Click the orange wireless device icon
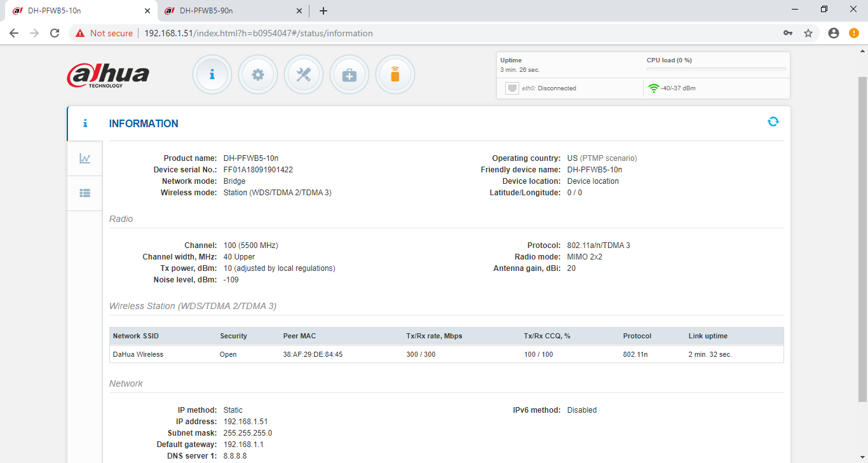Screen dimensions: 868x463 [x=395, y=74]
